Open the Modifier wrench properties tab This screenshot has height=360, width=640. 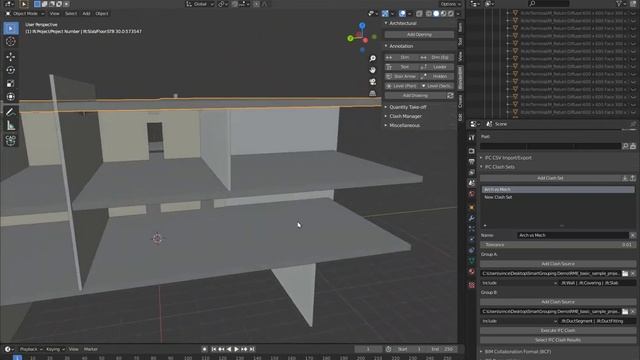(x=472, y=218)
